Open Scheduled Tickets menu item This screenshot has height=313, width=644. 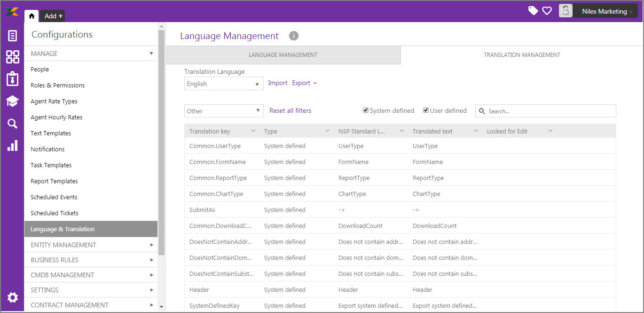pyautogui.click(x=55, y=213)
